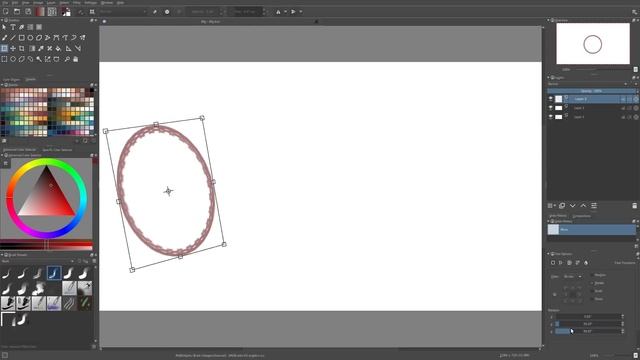Toggle alpha lock on the second layer
Viewport: 640px width, 360px height.
pyautogui.click(x=629, y=108)
